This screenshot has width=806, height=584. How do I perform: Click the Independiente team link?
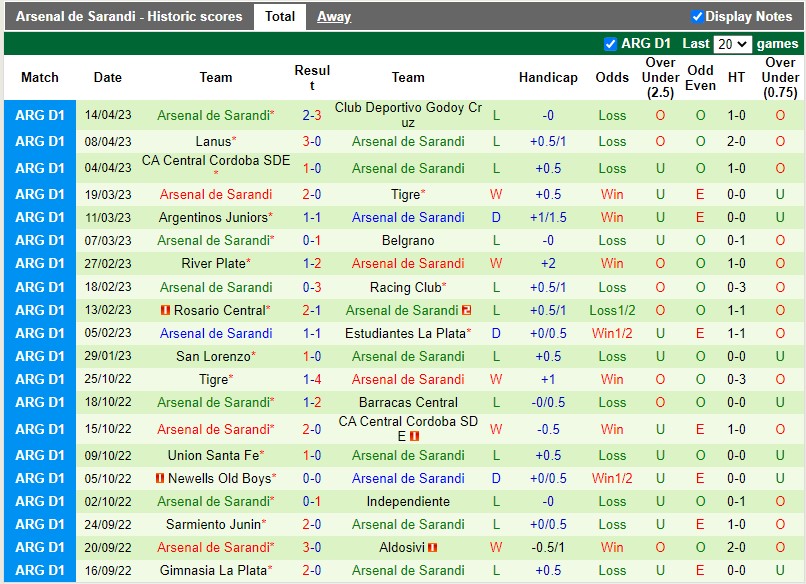tap(408, 501)
